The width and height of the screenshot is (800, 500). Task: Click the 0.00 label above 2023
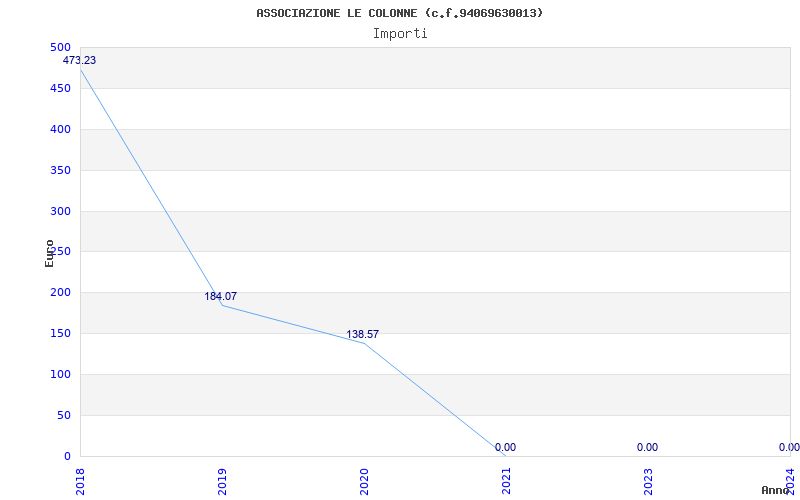[647, 447]
